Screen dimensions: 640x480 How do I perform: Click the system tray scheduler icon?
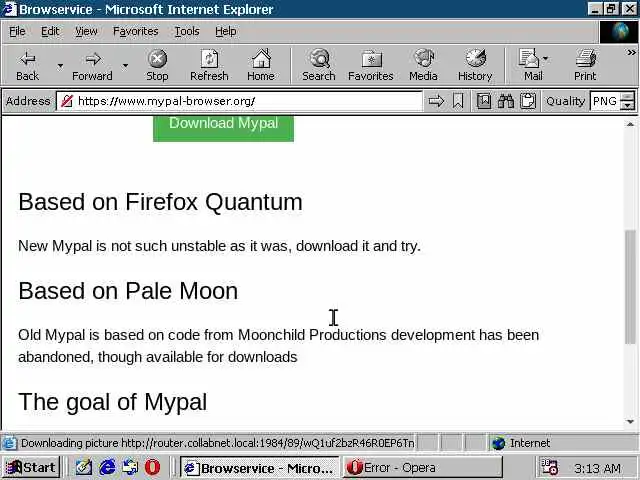(x=550, y=467)
